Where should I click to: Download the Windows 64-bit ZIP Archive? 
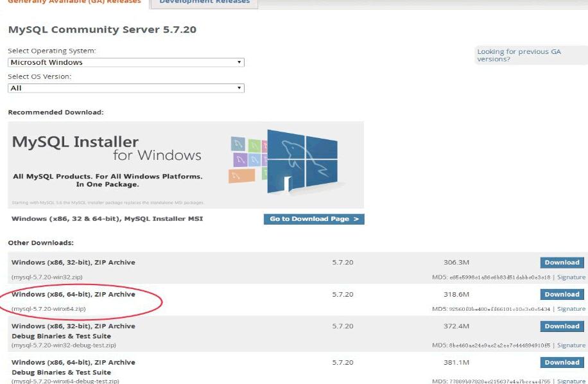click(x=562, y=295)
